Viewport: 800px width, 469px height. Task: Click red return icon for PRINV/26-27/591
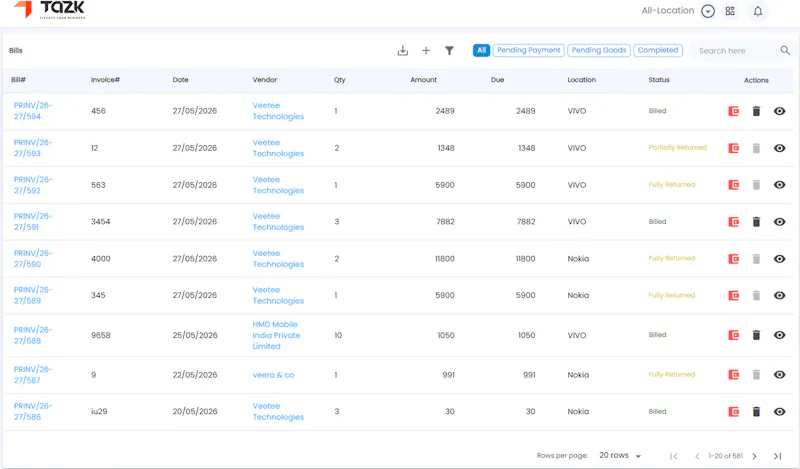[734, 221]
